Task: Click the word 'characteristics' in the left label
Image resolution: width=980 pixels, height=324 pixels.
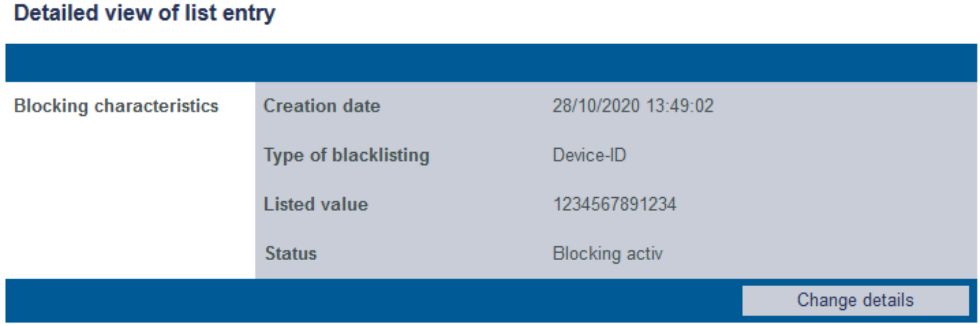Action: click(156, 106)
